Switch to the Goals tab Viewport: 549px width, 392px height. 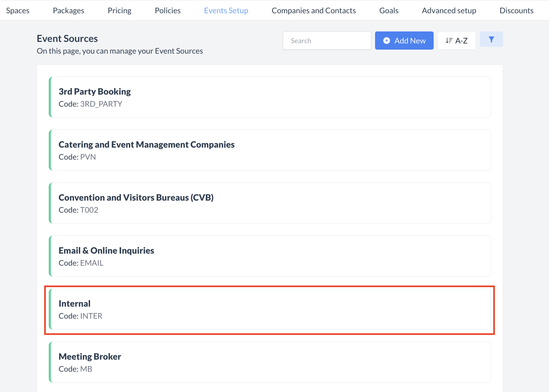(389, 10)
